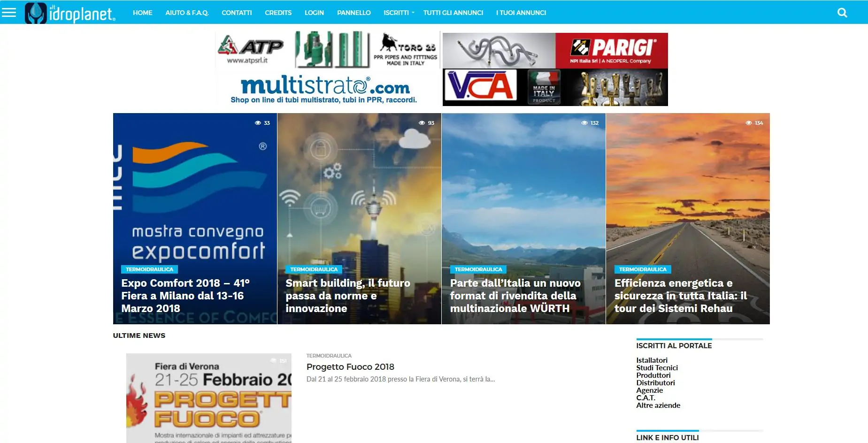Open Expo Comfort 2018 article headline
This screenshot has width=868, height=443.
tap(185, 296)
